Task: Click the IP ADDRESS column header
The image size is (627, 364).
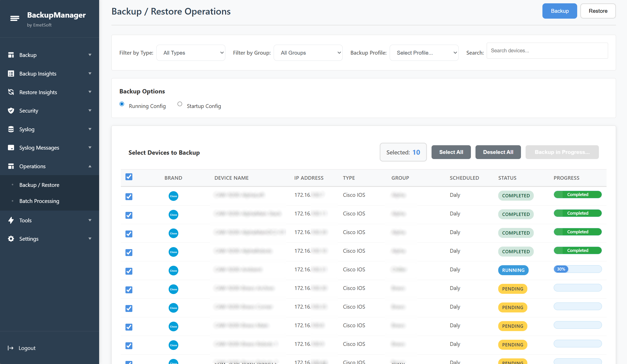Action: pos(309,178)
